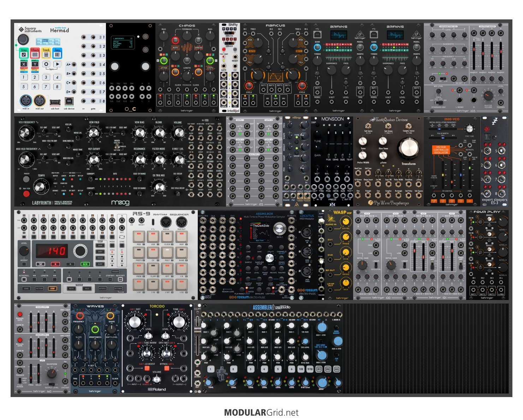Viewport: 523px width, 420px height.
Task: Select the 7/8 channel button on Assembler
Action: click(301, 369)
